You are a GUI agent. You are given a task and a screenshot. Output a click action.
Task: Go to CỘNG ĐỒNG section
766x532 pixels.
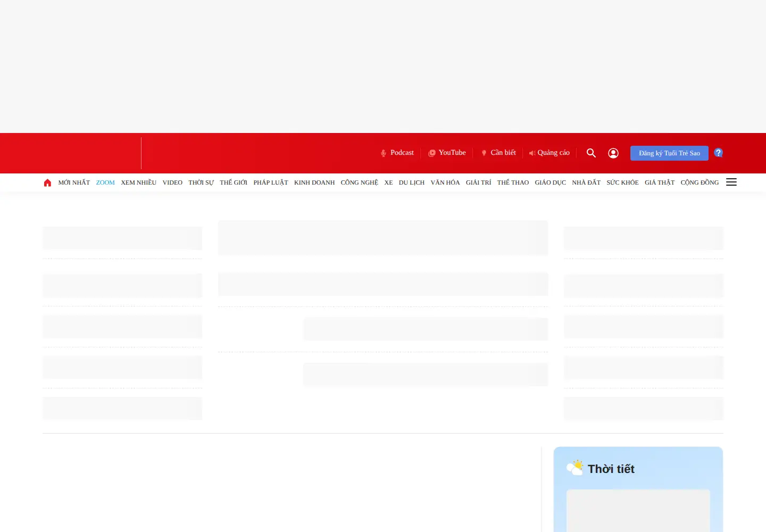(x=700, y=182)
